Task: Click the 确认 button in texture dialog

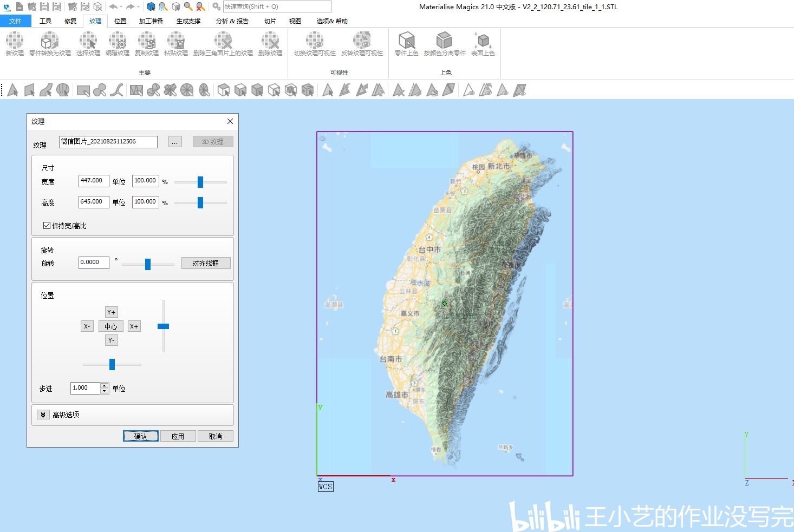Action: pyautogui.click(x=141, y=436)
